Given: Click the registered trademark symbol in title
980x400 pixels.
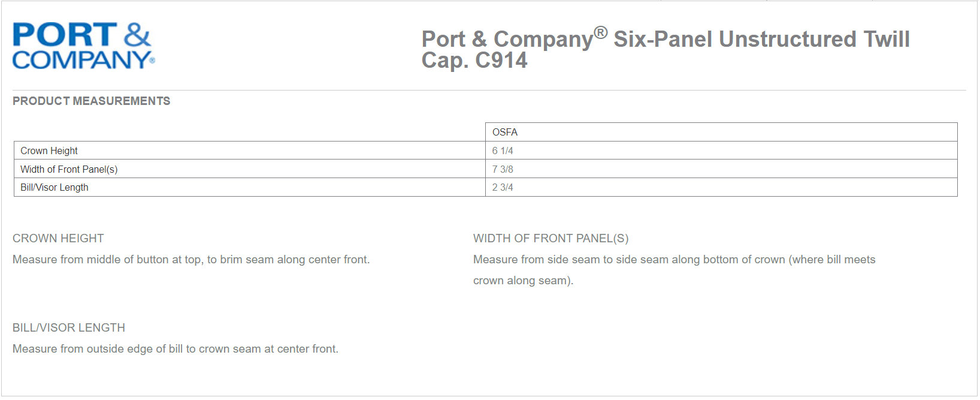Looking at the screenshot, I should [x=601, y=32].
